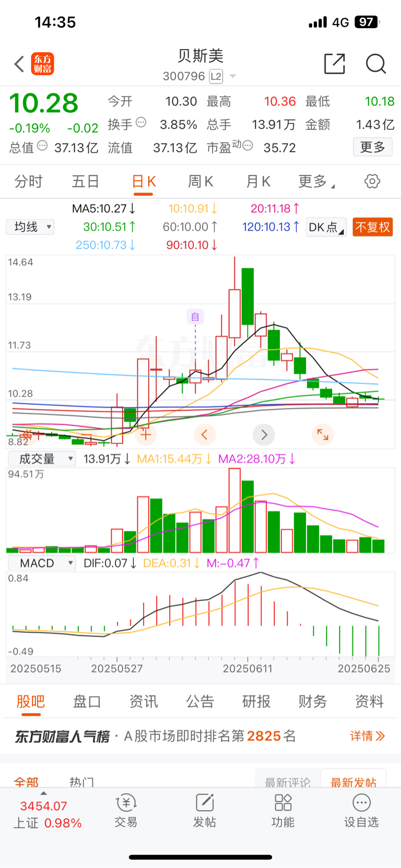Viewport: 401px width, 868px height.
Task: Tap the info icon beside 换手
Action: pyautogui.click(x=141, y=122)
